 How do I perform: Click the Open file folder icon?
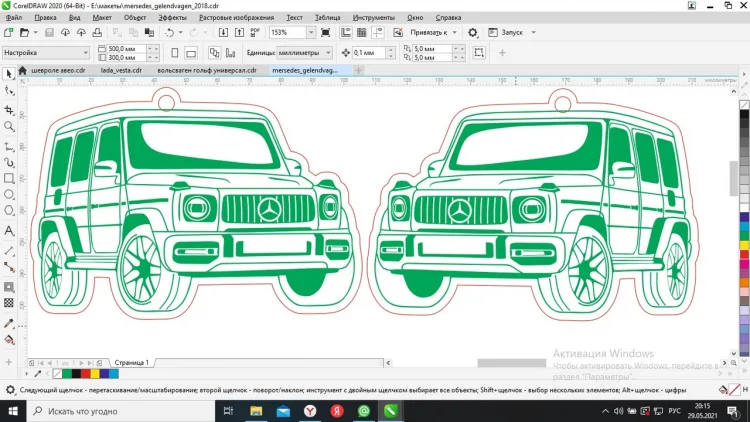point(24,33)
